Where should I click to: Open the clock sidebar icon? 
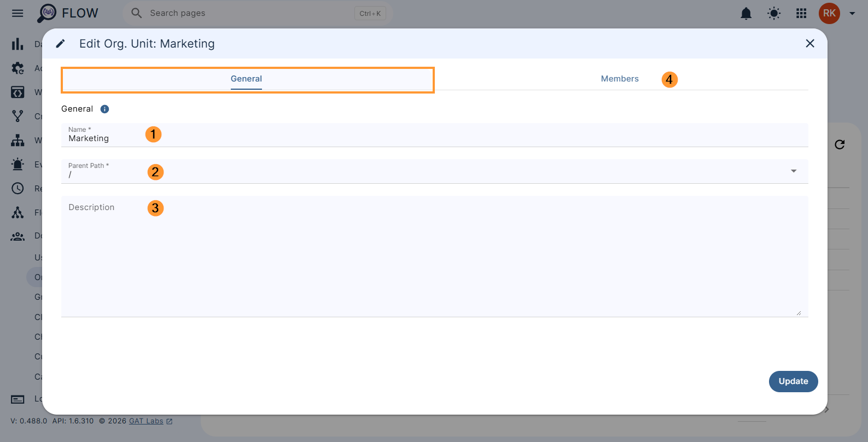18,188
